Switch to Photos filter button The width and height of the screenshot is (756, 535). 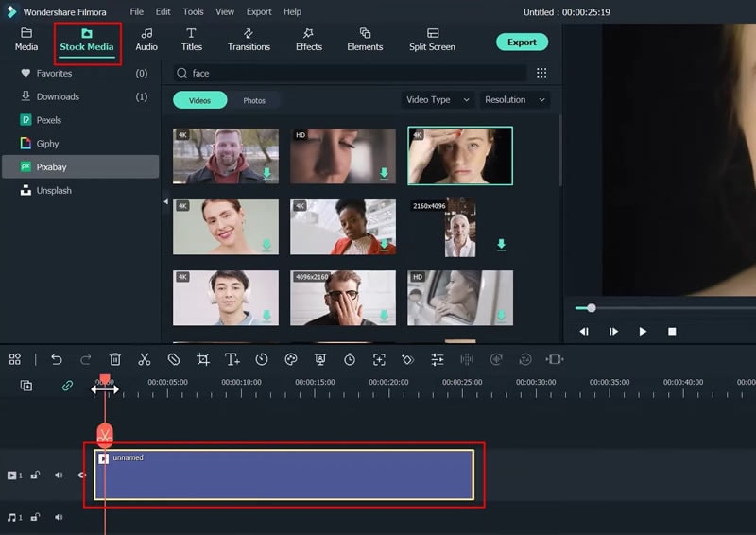coord(254,100)
